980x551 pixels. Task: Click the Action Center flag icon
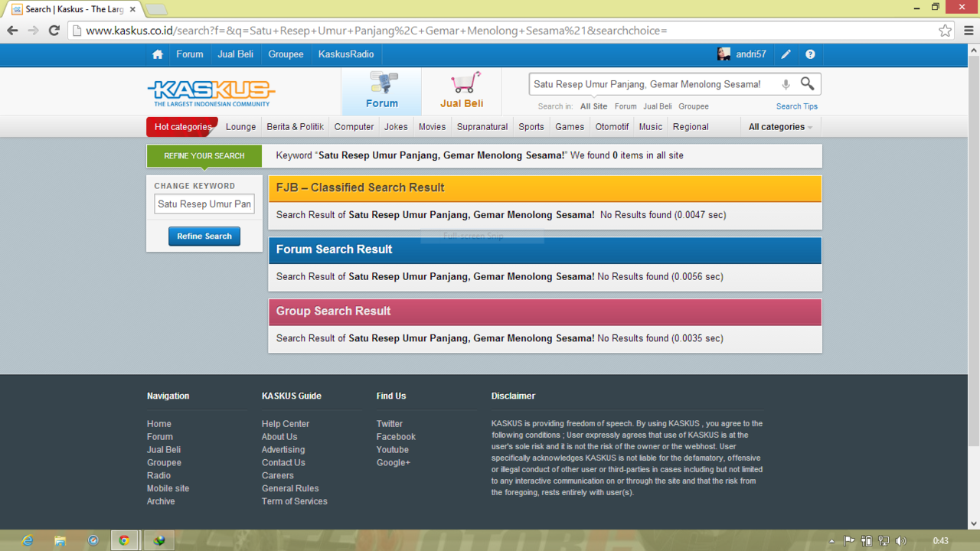click(x=849, y=541)
